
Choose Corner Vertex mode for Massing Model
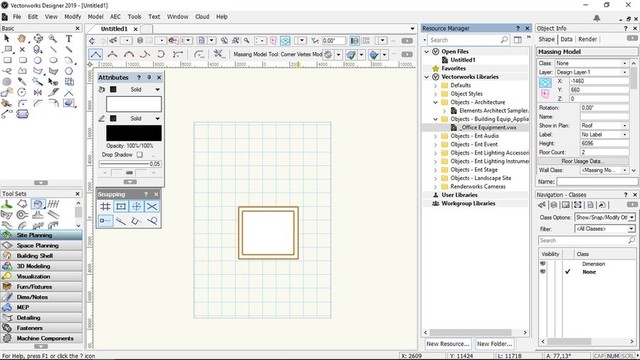tap(96, 54)
